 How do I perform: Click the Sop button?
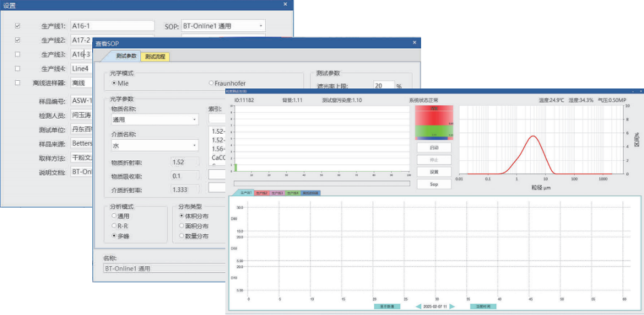pyautogui.click(x=434, y=184)
